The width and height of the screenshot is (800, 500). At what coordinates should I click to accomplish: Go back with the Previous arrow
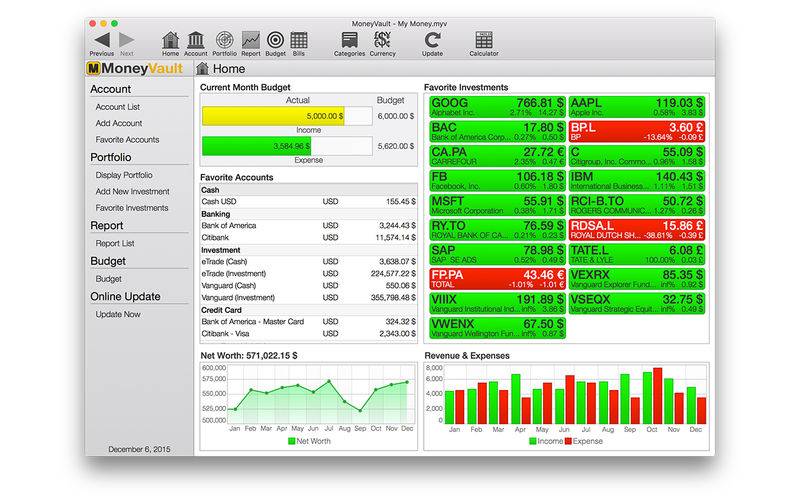click(102, 39)
